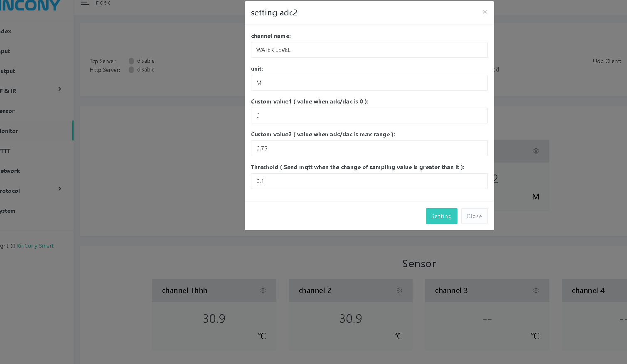Go to the Network menu item
627x364 pixels.
pos(10,171)
